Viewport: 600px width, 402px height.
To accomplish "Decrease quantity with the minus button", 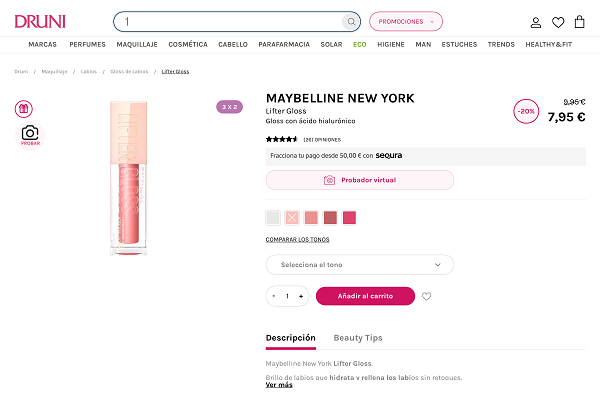I will point(275,296).
